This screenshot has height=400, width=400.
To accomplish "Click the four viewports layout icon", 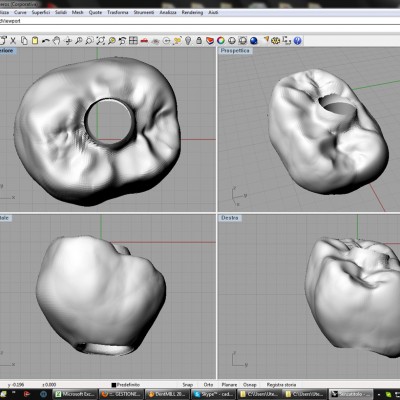I will (133, 41).
